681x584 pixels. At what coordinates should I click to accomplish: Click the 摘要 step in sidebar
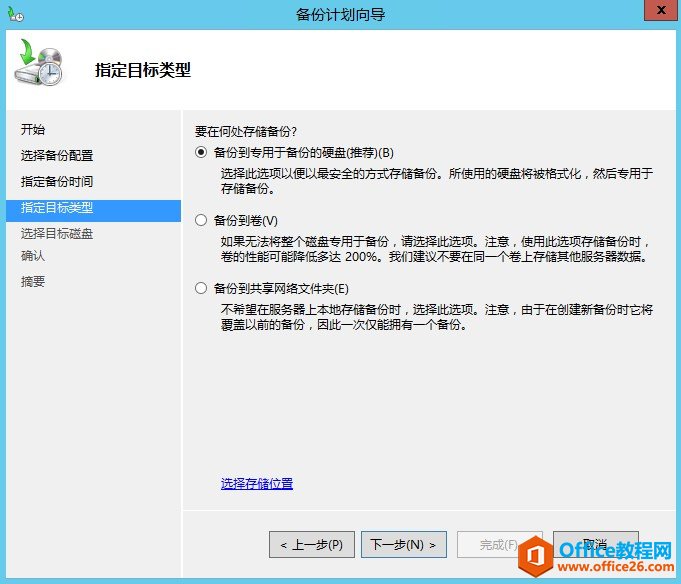[33, 281]
